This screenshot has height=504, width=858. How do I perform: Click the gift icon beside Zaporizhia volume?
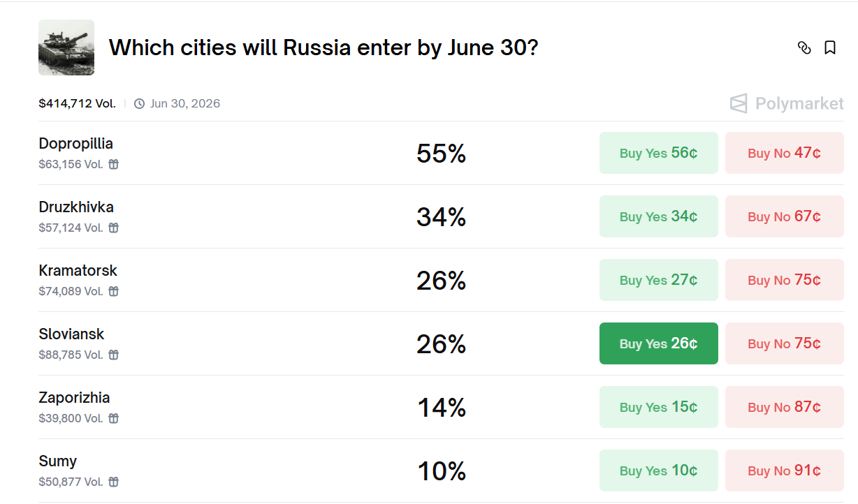tap(113, 419)
